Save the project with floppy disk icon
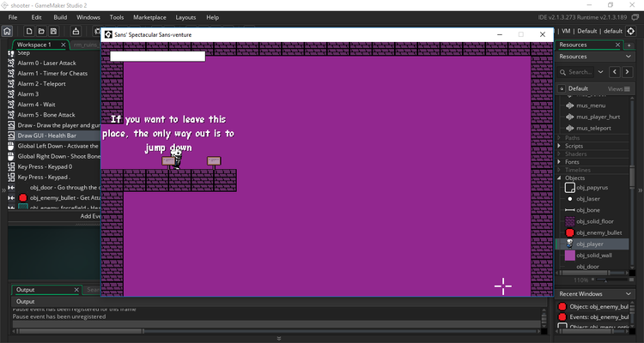The width and height of the screenshot is (644, 343). coord(53,31)
